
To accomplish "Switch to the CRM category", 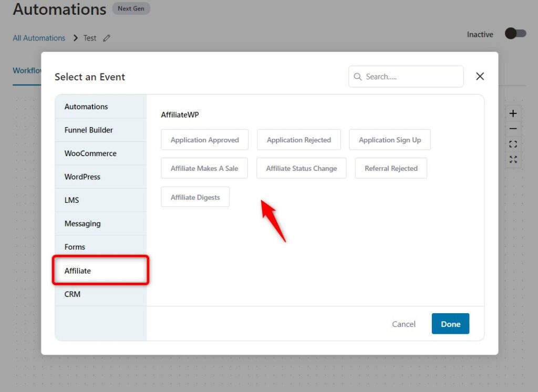I will pos(101,294).
